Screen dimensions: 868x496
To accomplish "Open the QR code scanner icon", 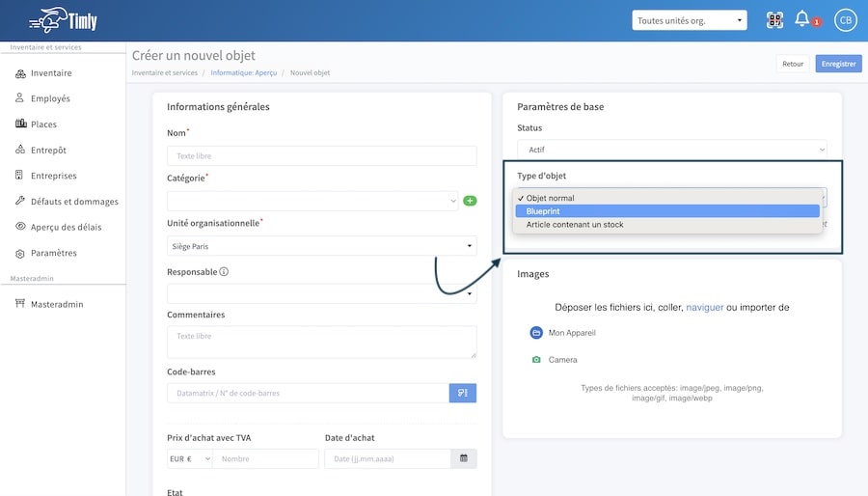I will point(774,20).
